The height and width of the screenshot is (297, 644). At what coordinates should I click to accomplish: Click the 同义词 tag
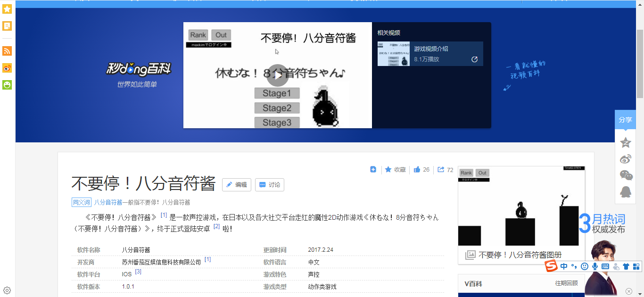tap(81, 202)
